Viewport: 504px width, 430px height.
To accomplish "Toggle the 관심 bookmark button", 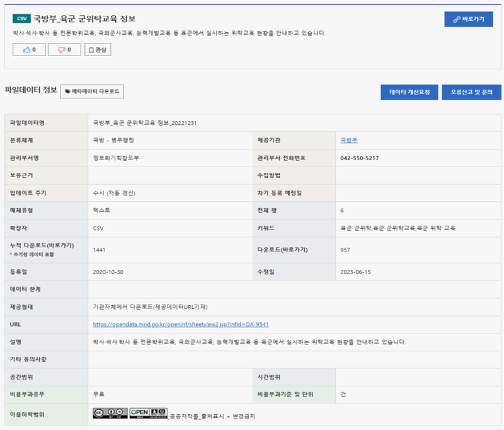I will coord(98,49).
